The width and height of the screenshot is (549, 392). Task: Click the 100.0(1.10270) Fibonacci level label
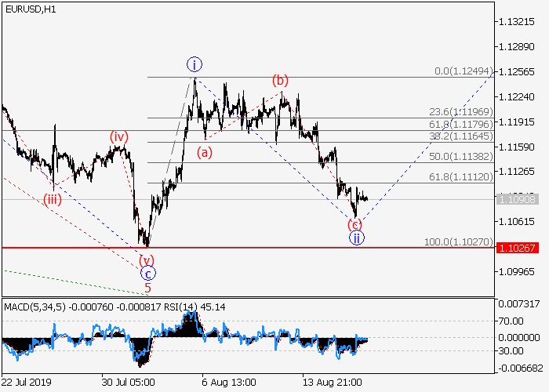click(458, 241)
